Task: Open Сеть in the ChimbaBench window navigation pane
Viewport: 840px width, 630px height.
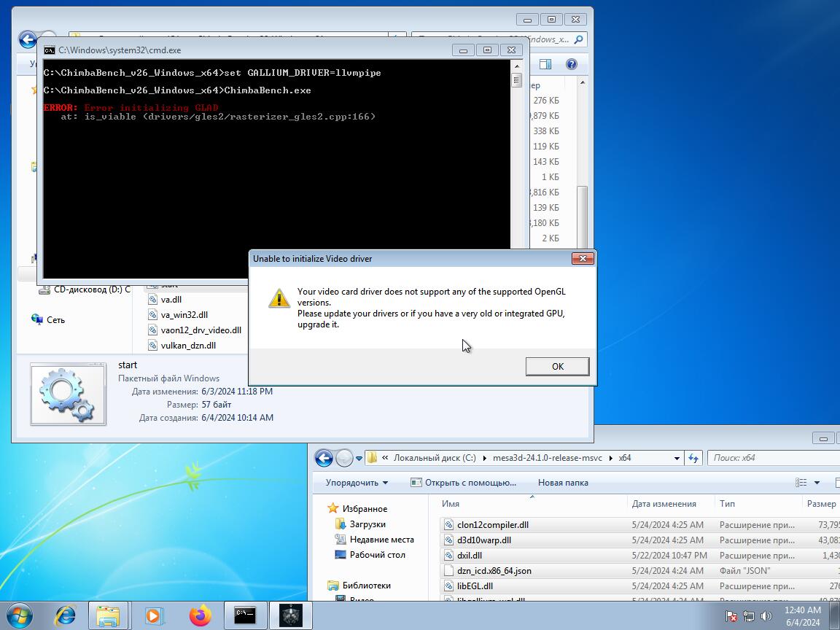Action: pyautogui.click(x=55, y=320)
